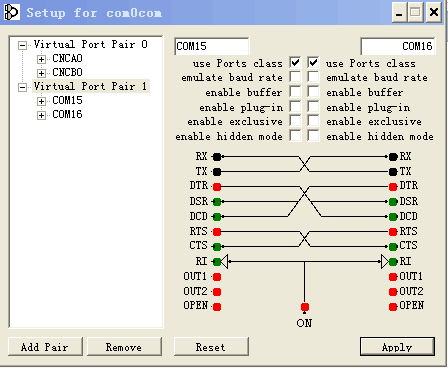The height and width of the screenshot is (368, 448).
Task: Select COM15 port in tree
Action: pos(67,100)
